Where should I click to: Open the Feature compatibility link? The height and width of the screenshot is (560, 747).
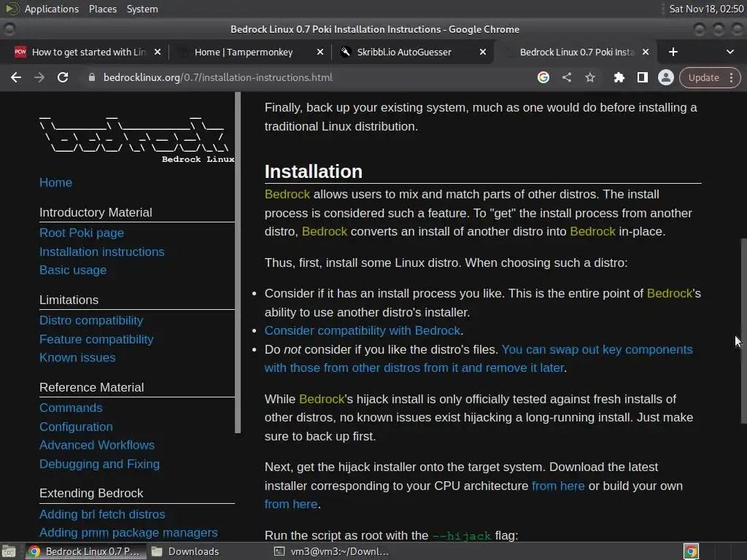coord(96,339)
